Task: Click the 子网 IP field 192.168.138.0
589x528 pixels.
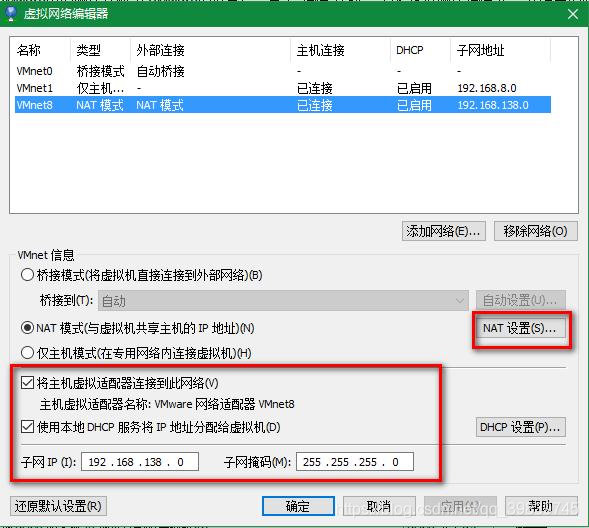Action: pyautogui.click(x=140, y=462)
